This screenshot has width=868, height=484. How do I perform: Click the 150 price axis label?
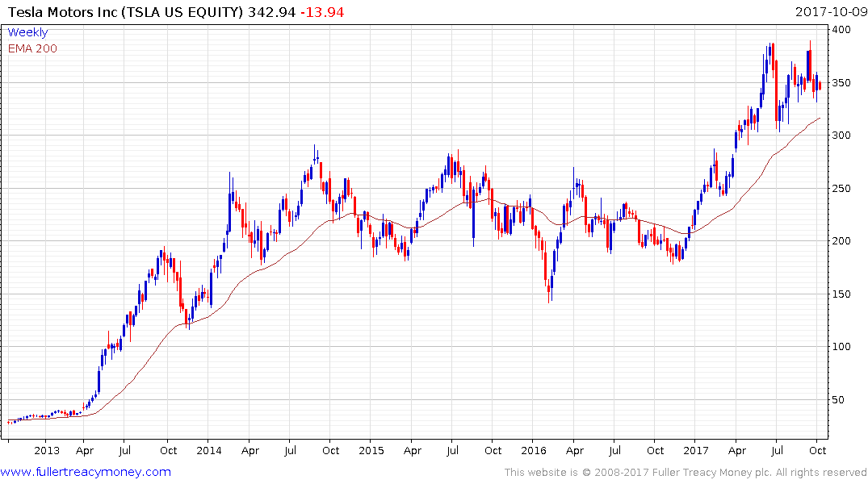(841, 294)
